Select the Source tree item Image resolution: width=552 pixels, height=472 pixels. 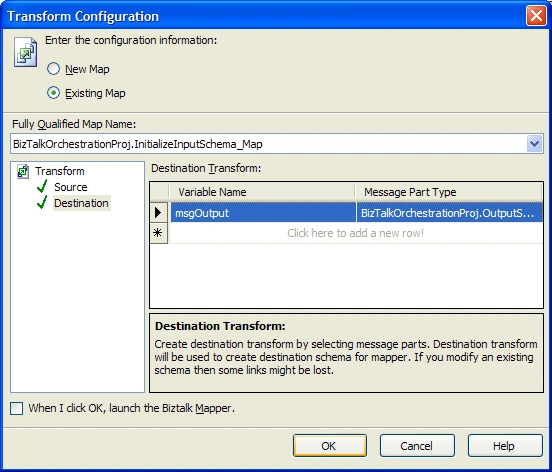coord(71,187)
